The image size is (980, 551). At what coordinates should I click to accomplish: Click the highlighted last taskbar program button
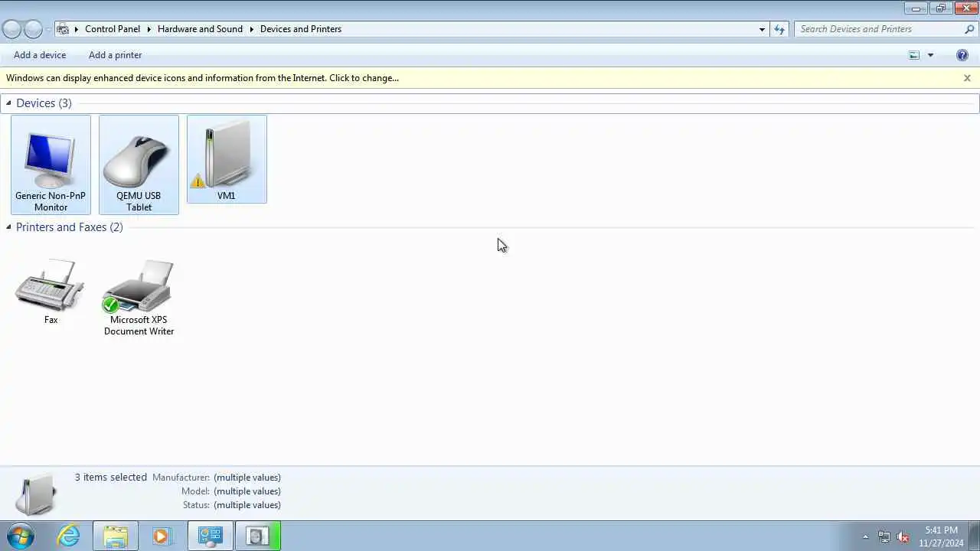click(x=257, y=536)
